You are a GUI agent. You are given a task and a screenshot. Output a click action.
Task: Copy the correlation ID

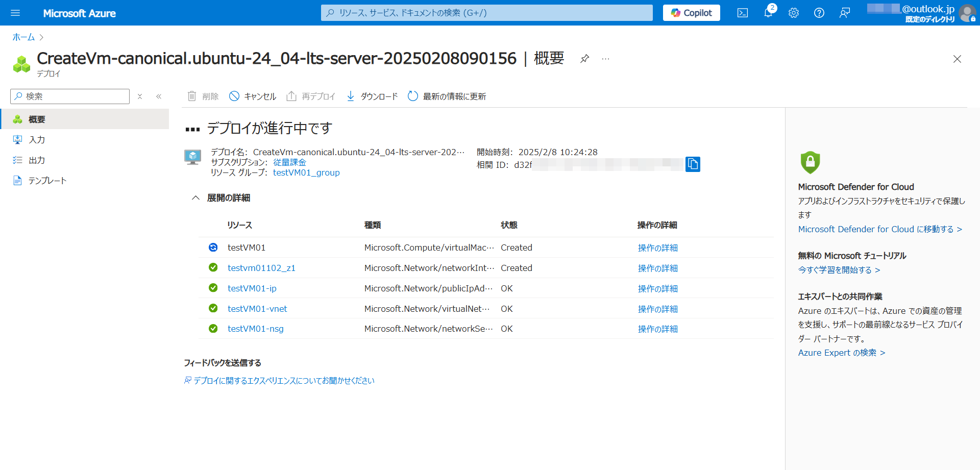693,164
